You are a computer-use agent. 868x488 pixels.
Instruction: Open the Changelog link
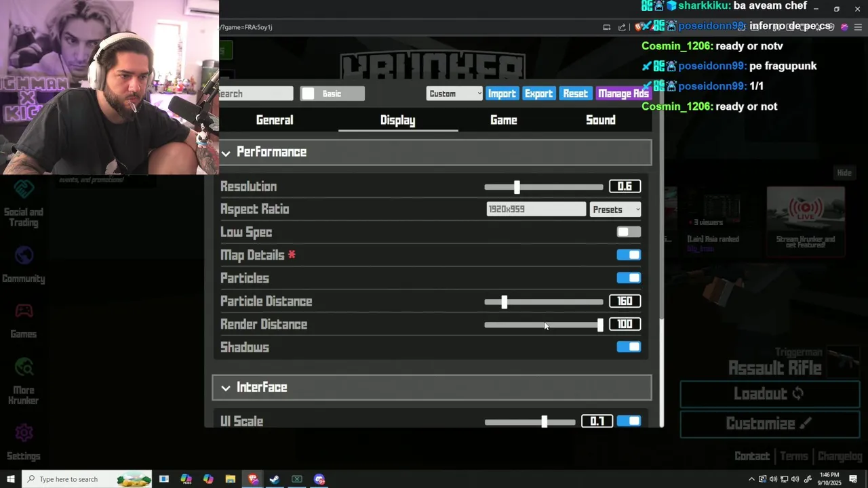840,456
